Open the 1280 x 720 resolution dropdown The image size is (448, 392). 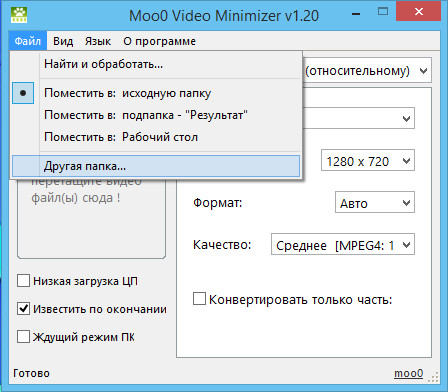click(368, 161)
